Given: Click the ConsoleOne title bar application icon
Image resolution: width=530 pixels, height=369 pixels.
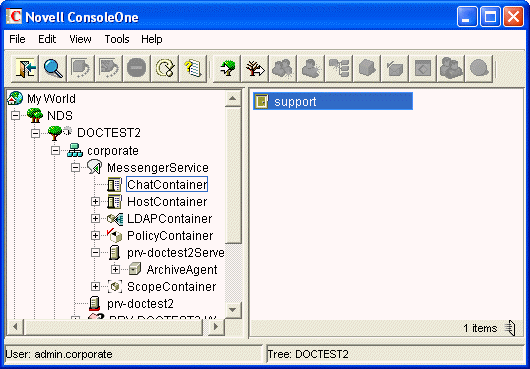Looking at the screenshot, I should (14, 17).
